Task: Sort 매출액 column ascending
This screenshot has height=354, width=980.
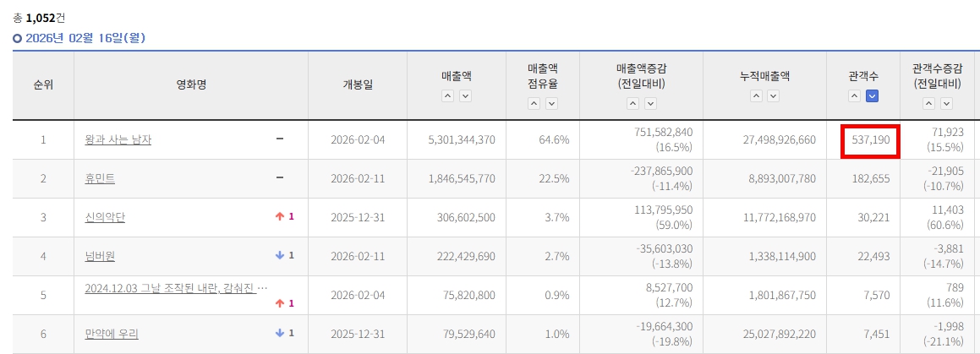Action: [x=448, y=96]
